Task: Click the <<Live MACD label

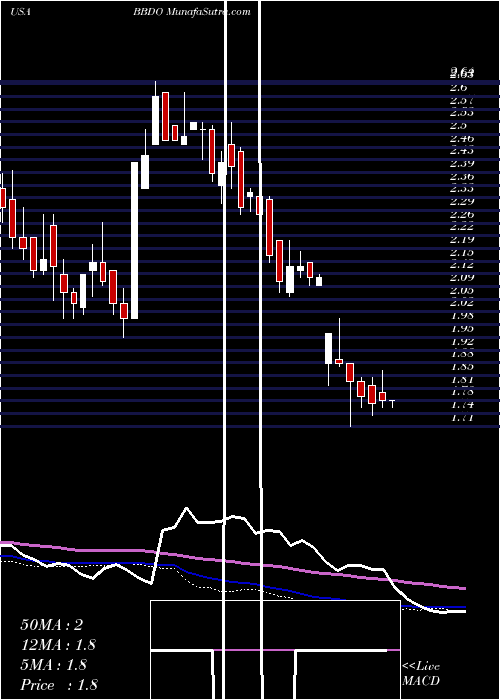Action: tap(421, 674)
